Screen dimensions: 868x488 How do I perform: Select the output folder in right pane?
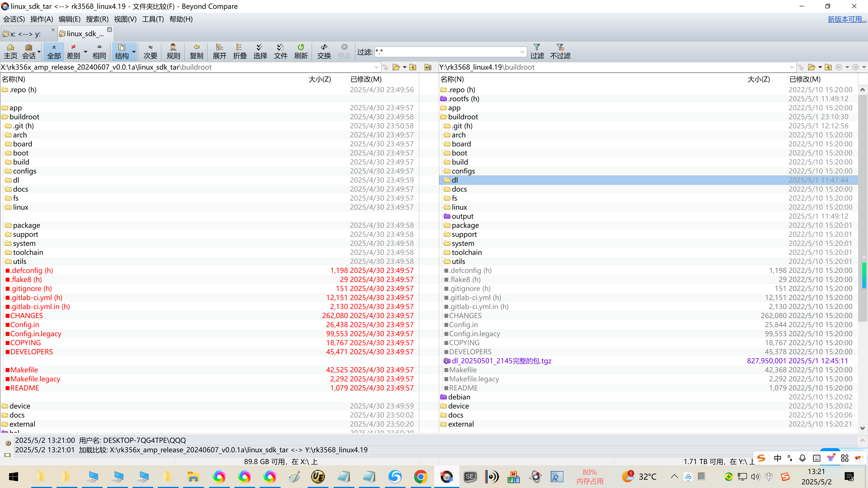pos(462,216)
